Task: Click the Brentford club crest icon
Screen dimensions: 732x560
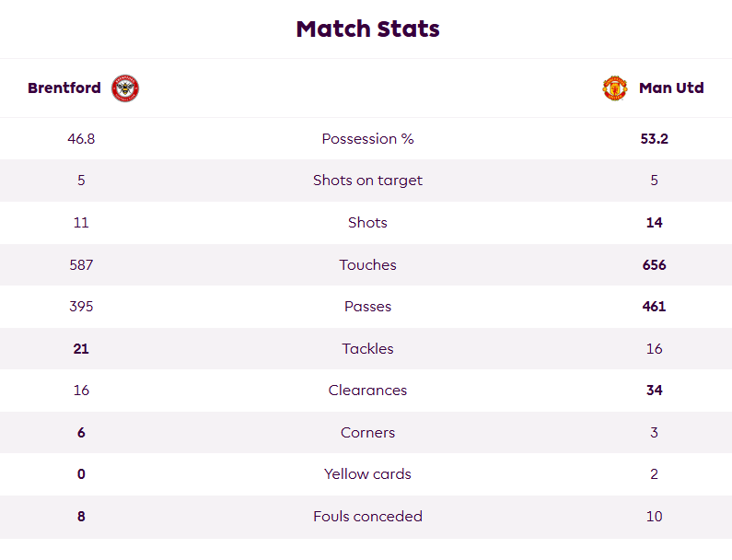Action: point(125,87)
